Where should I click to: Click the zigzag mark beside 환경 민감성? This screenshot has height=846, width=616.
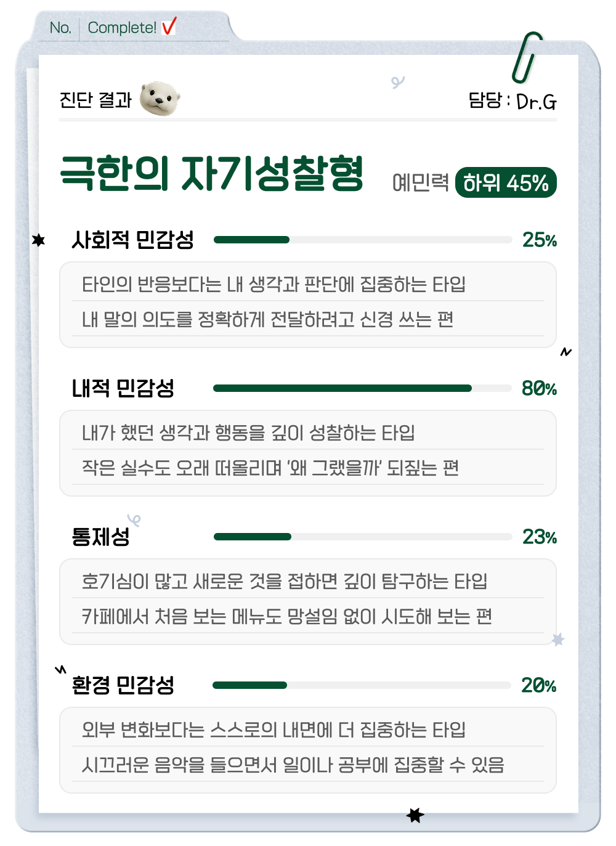coord(60,669)
